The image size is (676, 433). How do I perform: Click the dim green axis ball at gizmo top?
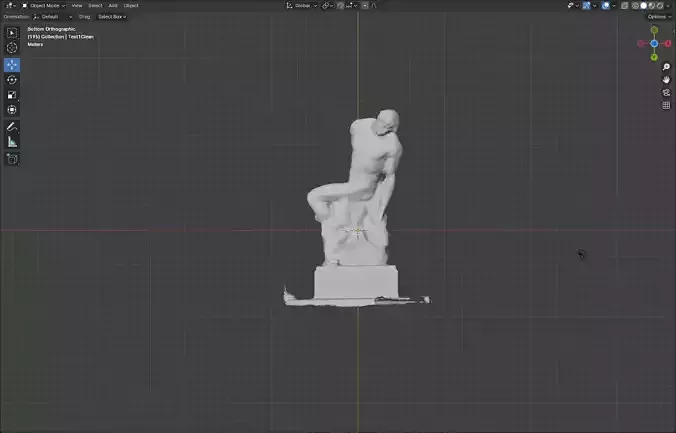tap(654, 30)
